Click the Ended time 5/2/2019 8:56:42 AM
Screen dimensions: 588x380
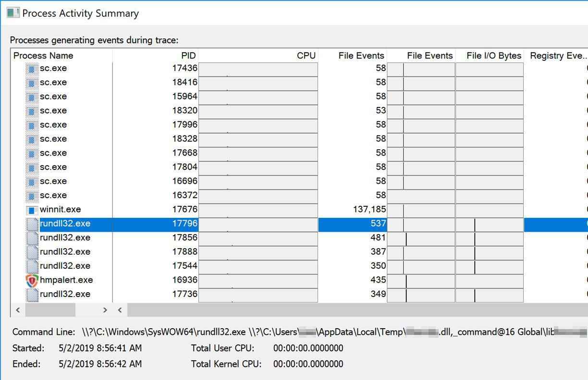tap(100, 364)
